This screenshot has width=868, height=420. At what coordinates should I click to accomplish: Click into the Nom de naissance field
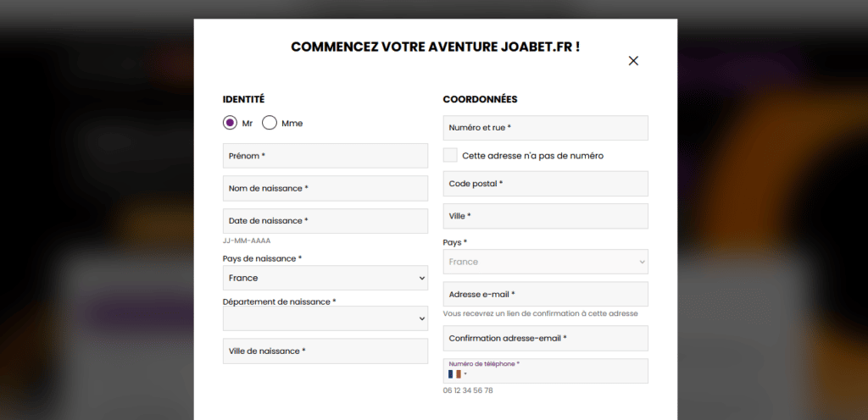pos(325,189)
